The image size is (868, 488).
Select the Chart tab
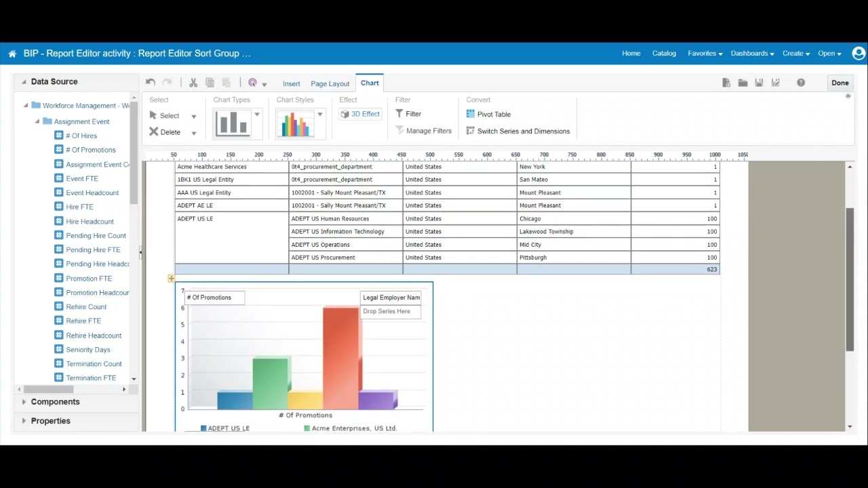(370, 83)
